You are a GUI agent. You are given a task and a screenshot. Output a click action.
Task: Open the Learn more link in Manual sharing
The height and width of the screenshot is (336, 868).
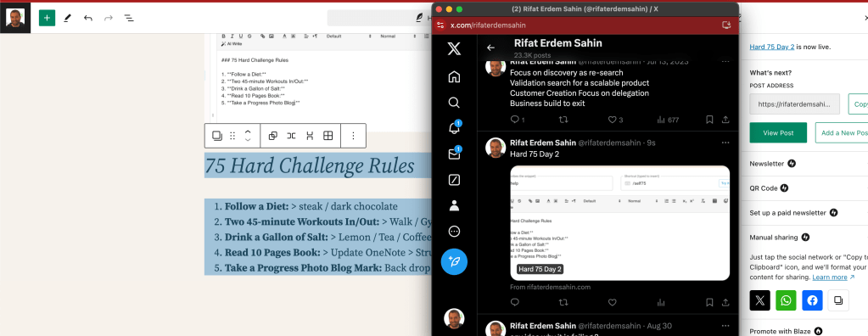834,277
